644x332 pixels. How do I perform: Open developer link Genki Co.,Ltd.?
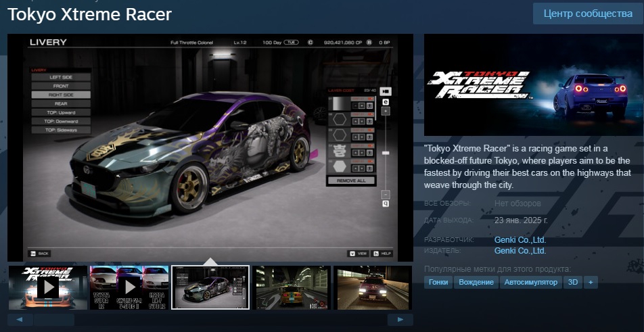tap(520, 239)
